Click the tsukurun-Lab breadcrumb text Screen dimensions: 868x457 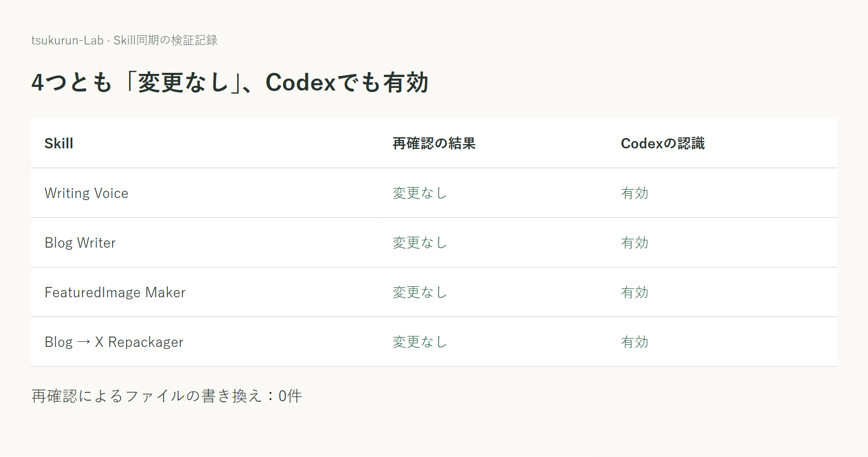67,40
